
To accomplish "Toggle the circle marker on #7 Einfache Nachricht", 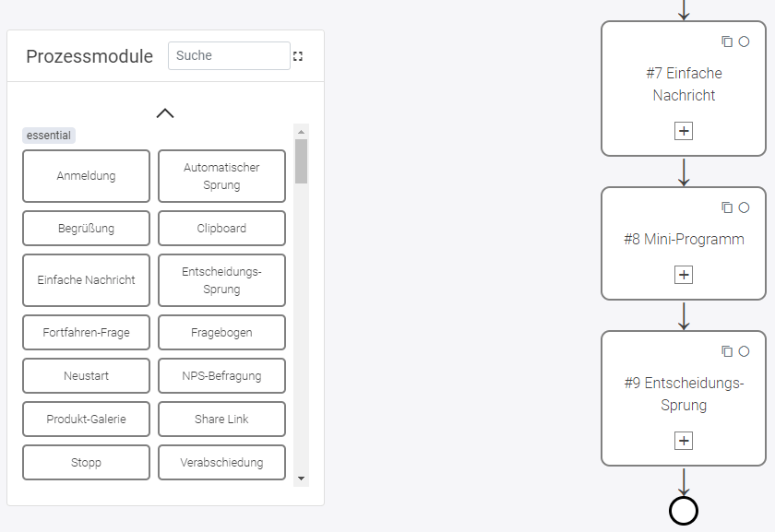I will [744, 41].
